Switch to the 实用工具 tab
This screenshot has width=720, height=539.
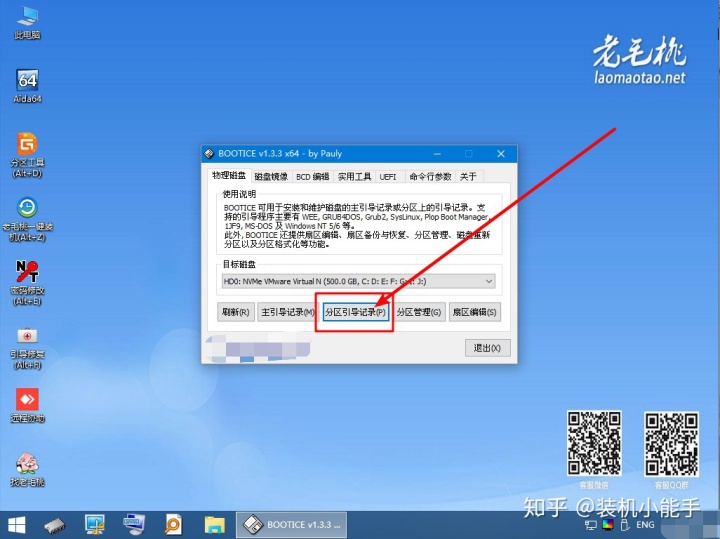click(x=354, y=177)
